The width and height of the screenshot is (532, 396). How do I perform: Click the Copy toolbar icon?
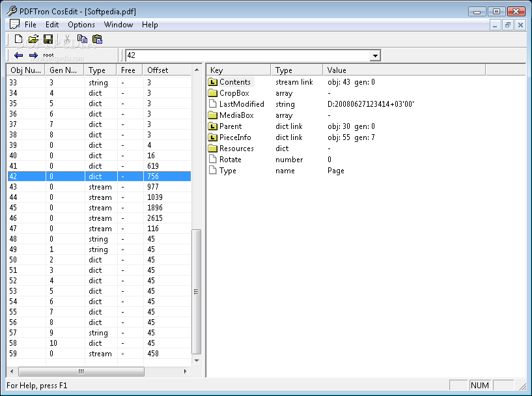click(82, 39)
